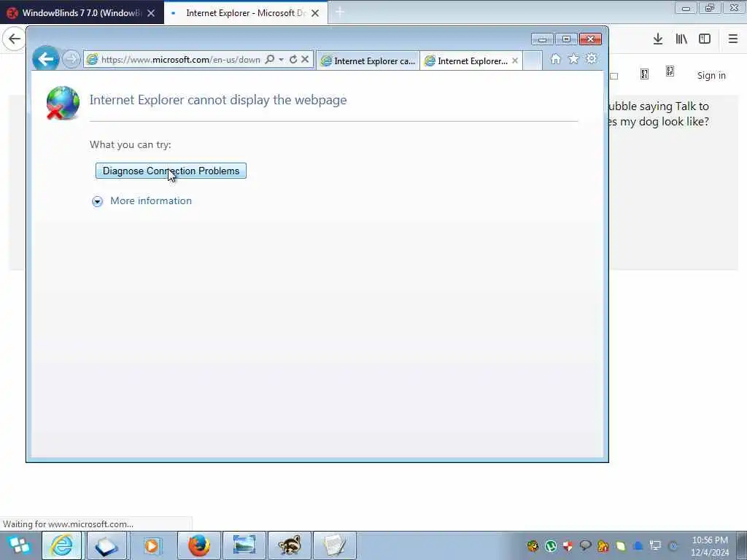Viewport: 747px width, 560px height.
Task: Open the IE address bar autocomplete dropdown
Action: (281, 60)
